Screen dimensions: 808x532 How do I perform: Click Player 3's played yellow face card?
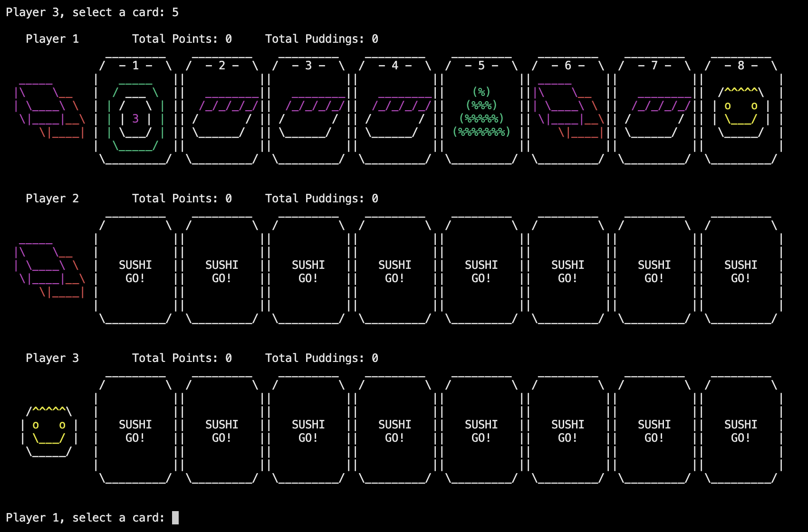pos(49,431)
